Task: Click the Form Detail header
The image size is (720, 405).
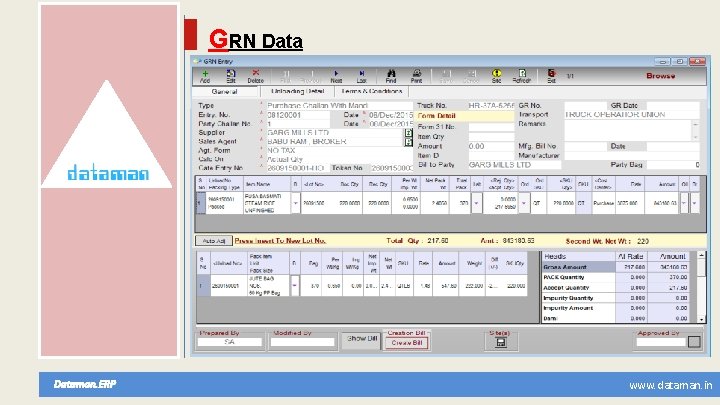Action: point(465,116)
